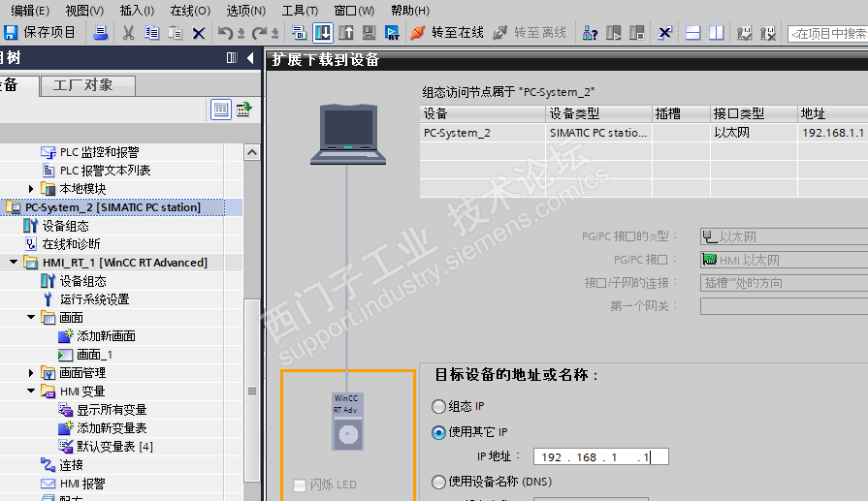Collapse the HMI_RT_1 node
The width and height of the screenshot is (868, 501).
(x=14, y=262)
